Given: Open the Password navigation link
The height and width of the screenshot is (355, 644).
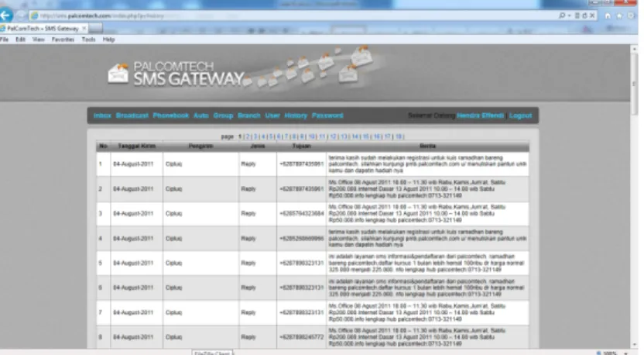Looking at the screenshot, I should (x=327, y=115).
